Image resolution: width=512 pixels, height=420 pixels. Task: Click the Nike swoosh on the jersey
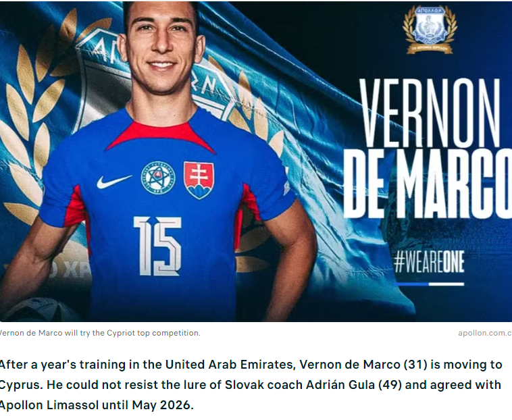(114, 182)
